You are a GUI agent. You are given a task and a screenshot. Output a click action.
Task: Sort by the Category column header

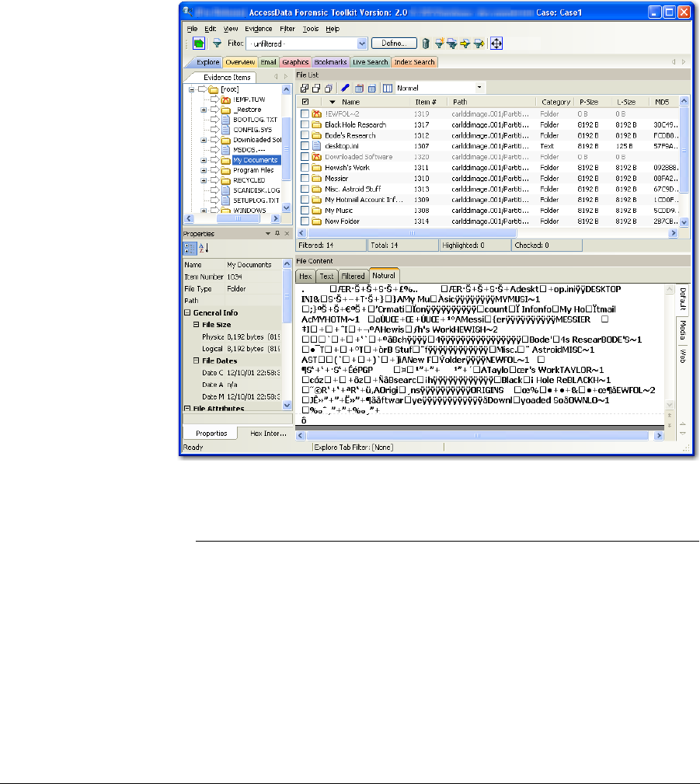555,102
